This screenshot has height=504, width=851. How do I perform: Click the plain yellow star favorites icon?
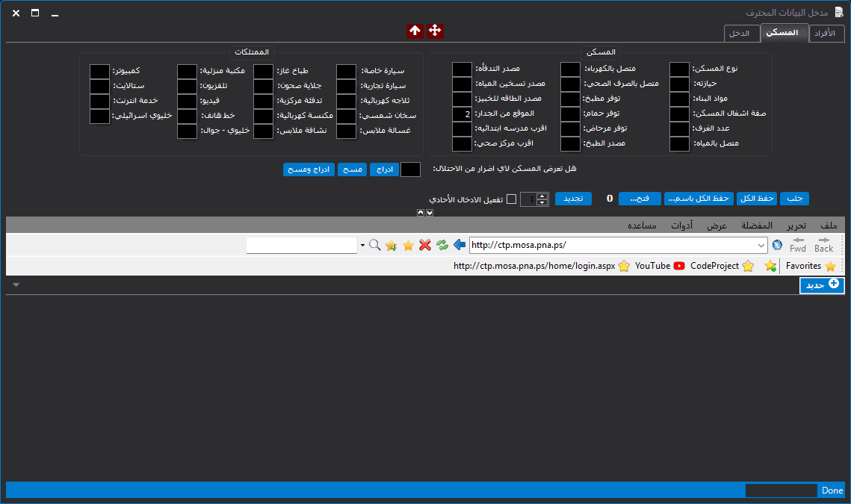coord(408,246)
